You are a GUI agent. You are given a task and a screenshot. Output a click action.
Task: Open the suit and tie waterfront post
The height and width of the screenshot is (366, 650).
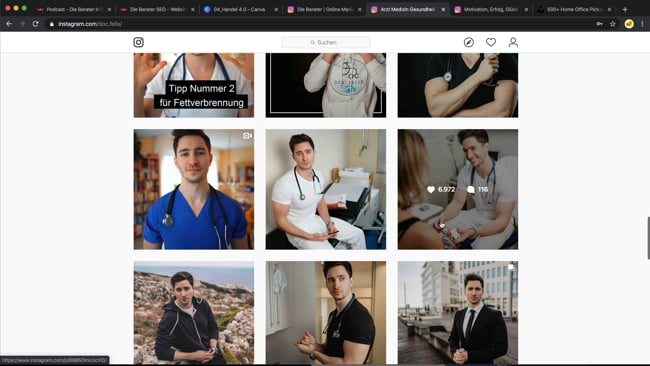[458, 313]
